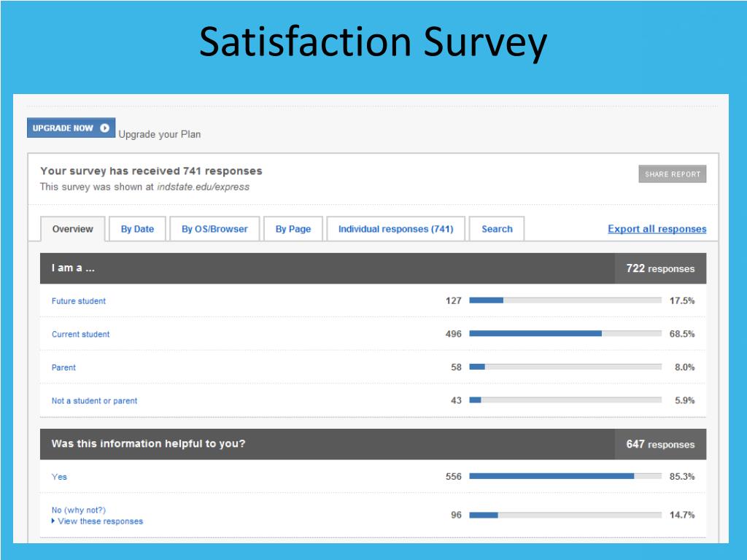
Task: Click the Export all responses link
Action: [x=657, y=229]
